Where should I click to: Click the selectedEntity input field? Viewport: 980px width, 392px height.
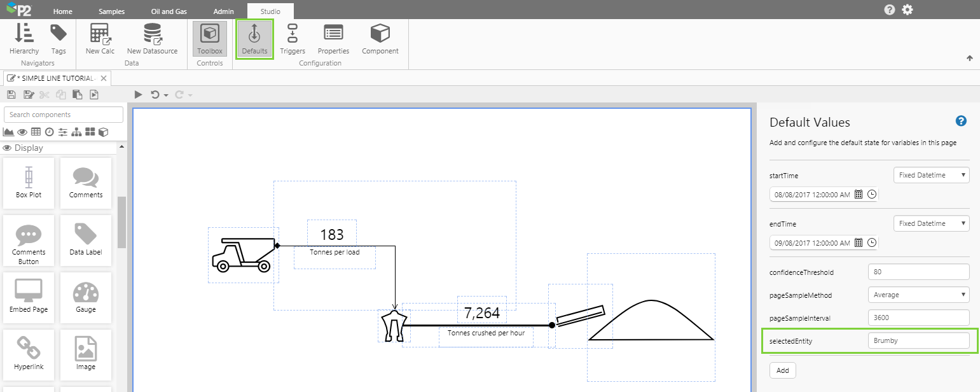point(918,340)
